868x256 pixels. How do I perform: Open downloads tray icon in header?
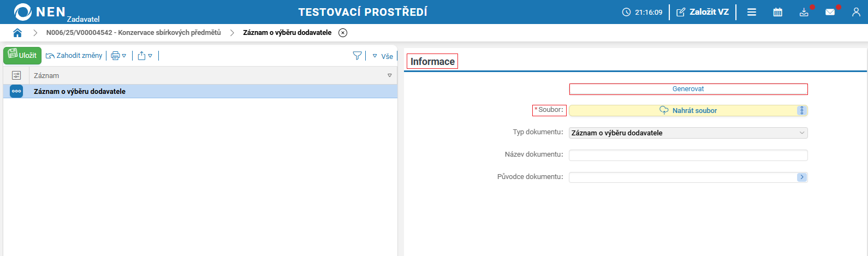[804, 12]
